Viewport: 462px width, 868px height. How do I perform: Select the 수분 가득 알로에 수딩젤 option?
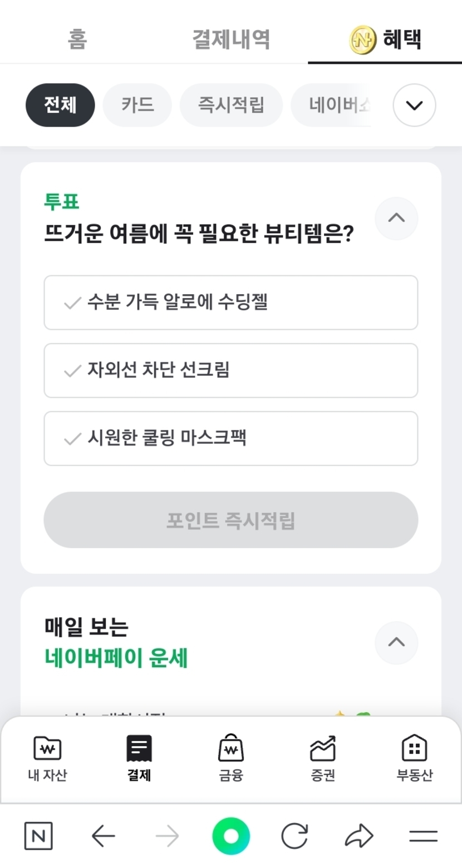tap(231, 302)
